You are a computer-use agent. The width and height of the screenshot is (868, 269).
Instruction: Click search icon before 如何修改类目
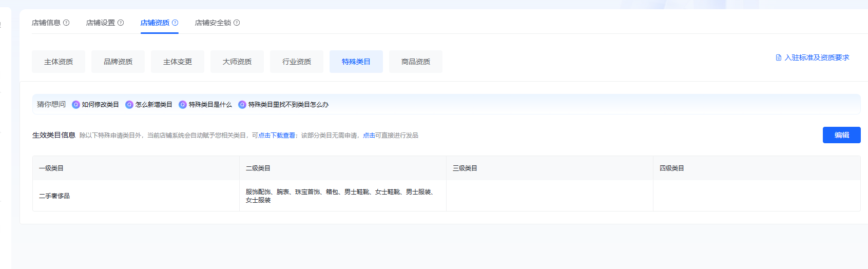pyautogui.click(x=76, y=105)
